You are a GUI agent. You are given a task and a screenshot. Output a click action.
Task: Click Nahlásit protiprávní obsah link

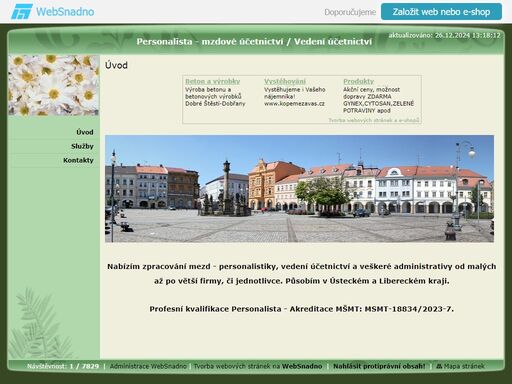coord(379,366)
